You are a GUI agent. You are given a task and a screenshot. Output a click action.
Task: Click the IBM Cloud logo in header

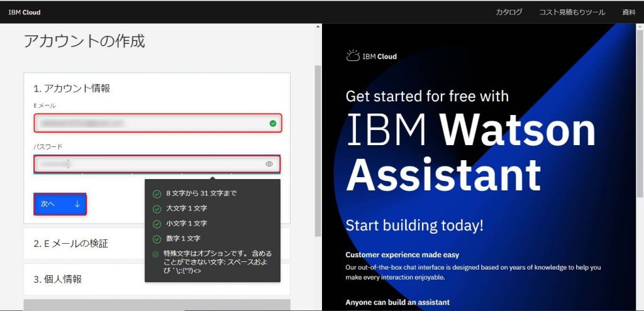[x=25, y=13]
